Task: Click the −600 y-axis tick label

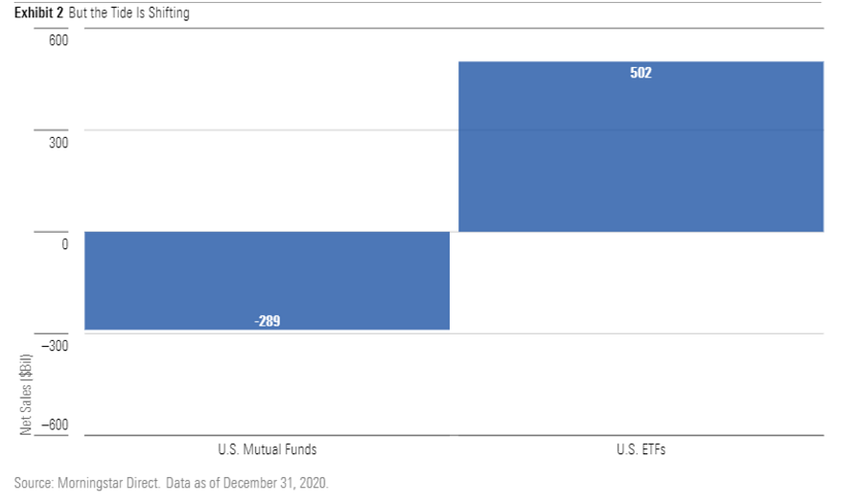Action: click(x=55, y=425)
